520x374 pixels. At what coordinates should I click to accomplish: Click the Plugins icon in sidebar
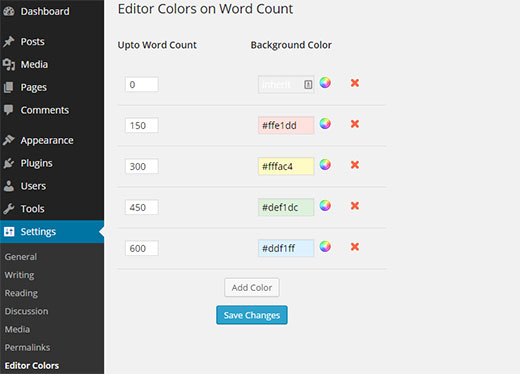pyautogui.click(x=9, y=163)
